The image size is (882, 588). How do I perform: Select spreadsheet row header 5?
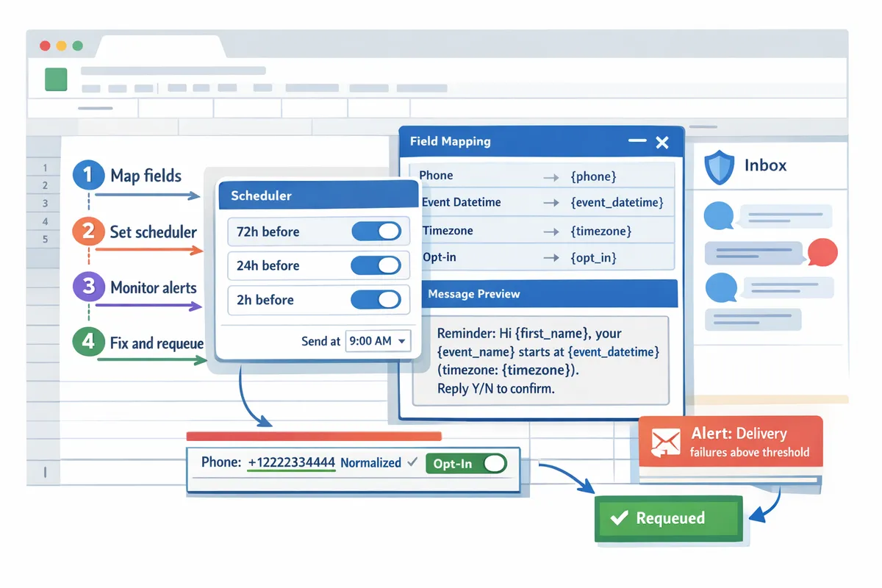(45, 239)
